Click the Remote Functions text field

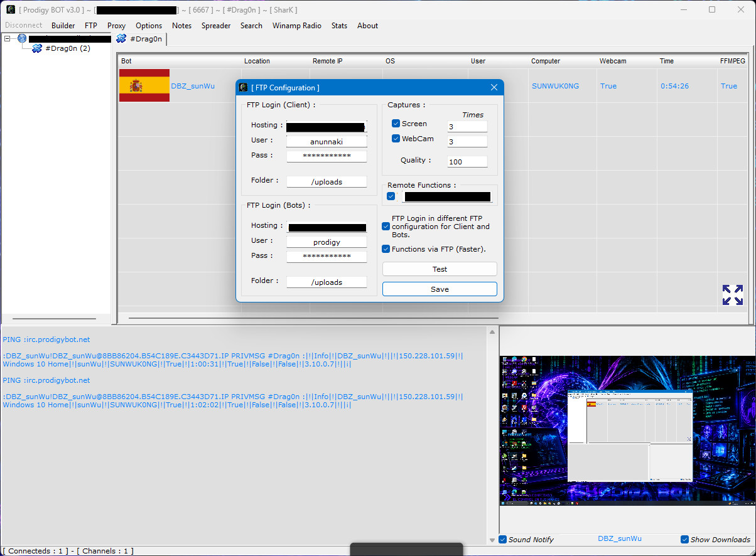pos(447,197)
